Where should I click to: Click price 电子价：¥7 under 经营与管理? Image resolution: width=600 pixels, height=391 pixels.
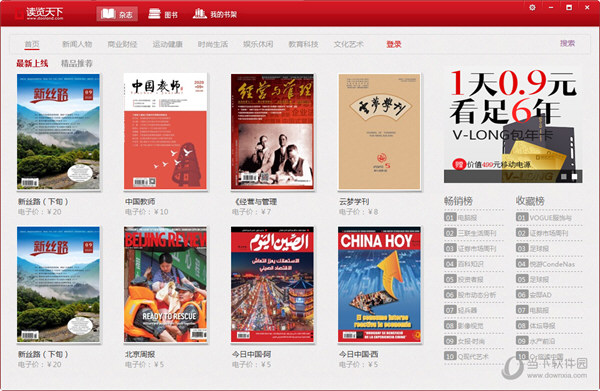(x=251, y=212)
